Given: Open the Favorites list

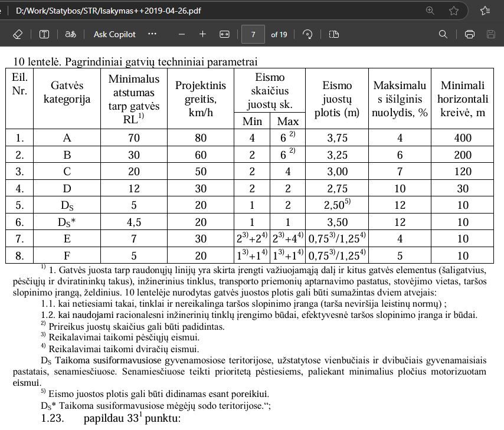Looking at the screenshot, I should (x=485, y=11).
